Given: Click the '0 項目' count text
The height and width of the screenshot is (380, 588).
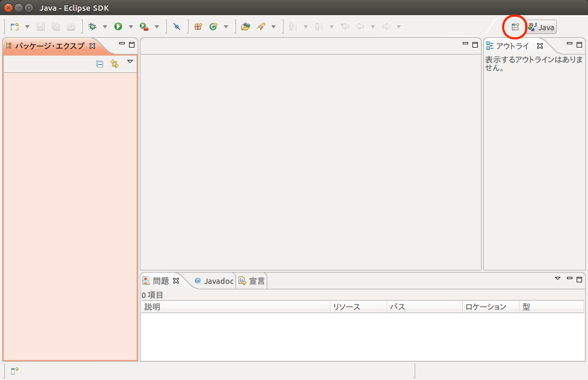Looking at the screenshot, I should (152, 295).
